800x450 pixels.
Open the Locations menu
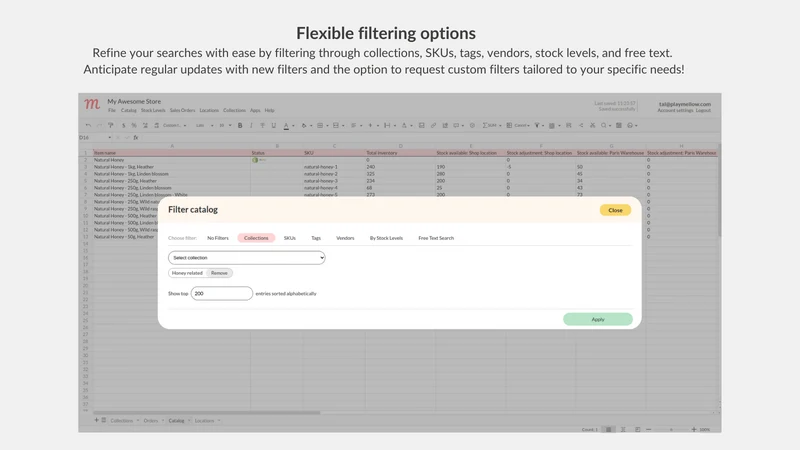pyautogui.click(x=209, y=110)
